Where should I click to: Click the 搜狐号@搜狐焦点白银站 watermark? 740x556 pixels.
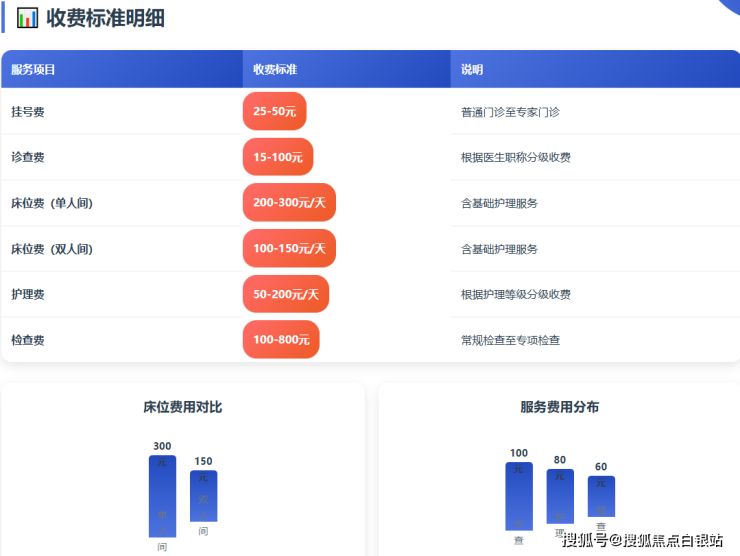click(643, 541)
